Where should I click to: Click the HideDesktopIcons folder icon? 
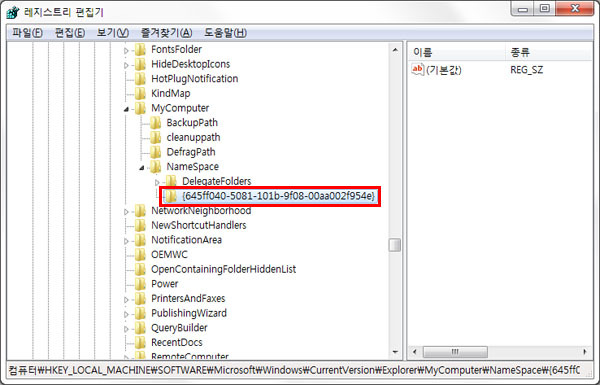[x=140, y=64]
